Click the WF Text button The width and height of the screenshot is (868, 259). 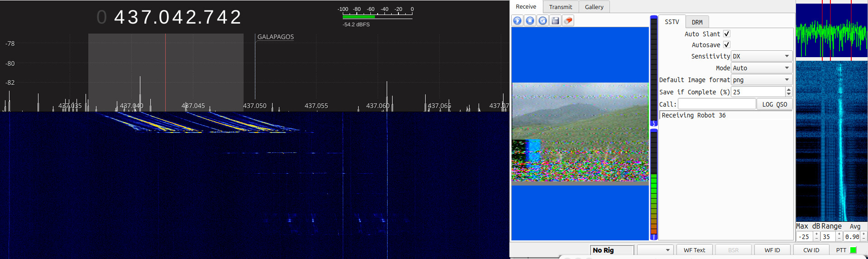click(x=694, y=250)
